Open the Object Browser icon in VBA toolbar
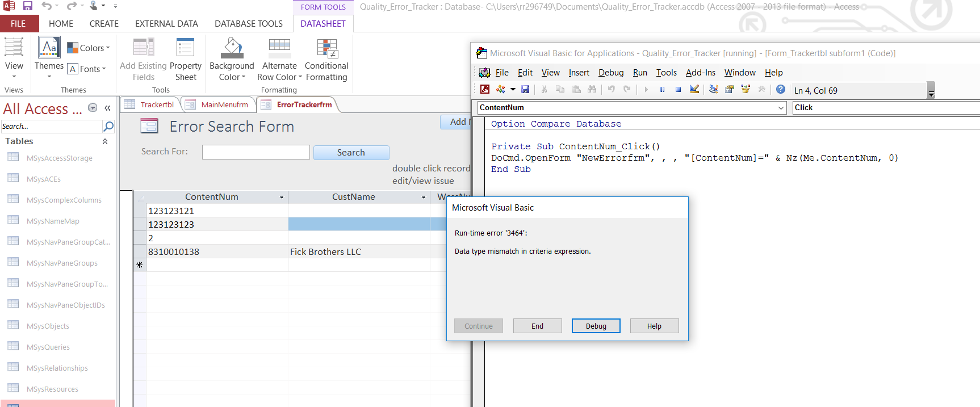 [746, 89]
